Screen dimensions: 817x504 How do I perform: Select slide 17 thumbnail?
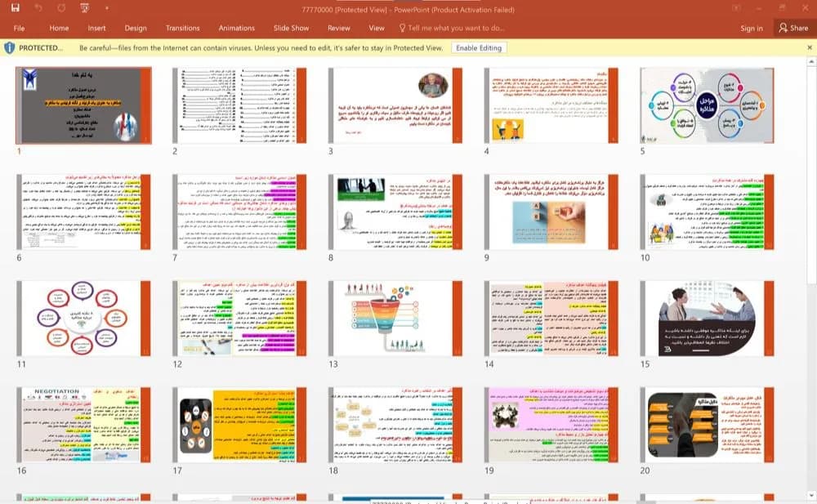239,425
